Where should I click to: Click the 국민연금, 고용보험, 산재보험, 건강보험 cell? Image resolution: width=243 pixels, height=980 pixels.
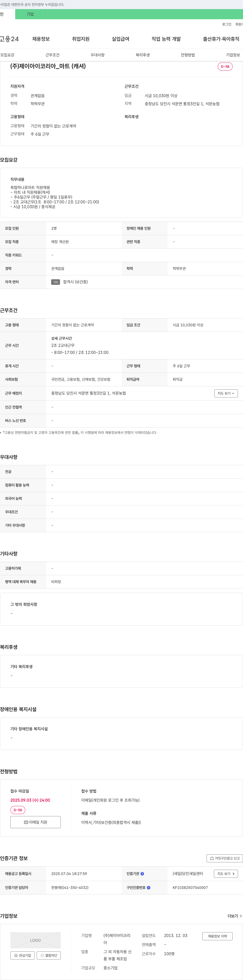pos(81,380)
